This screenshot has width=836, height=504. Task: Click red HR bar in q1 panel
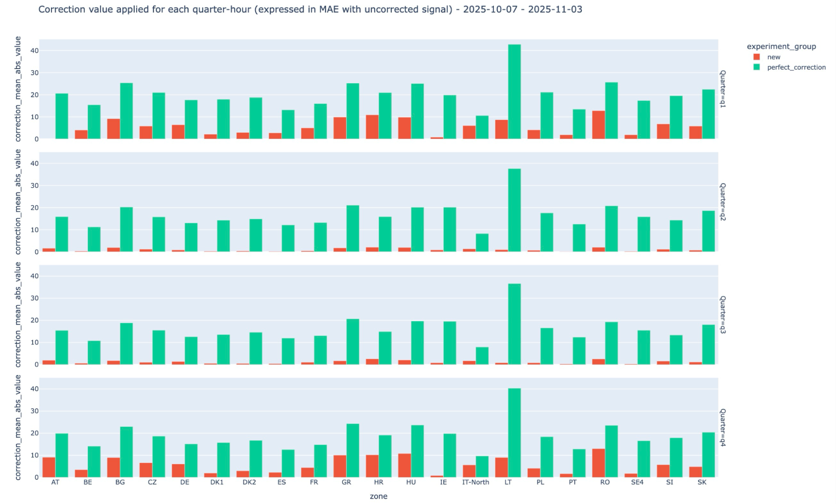pyautogui.click(x=372, y=127)
